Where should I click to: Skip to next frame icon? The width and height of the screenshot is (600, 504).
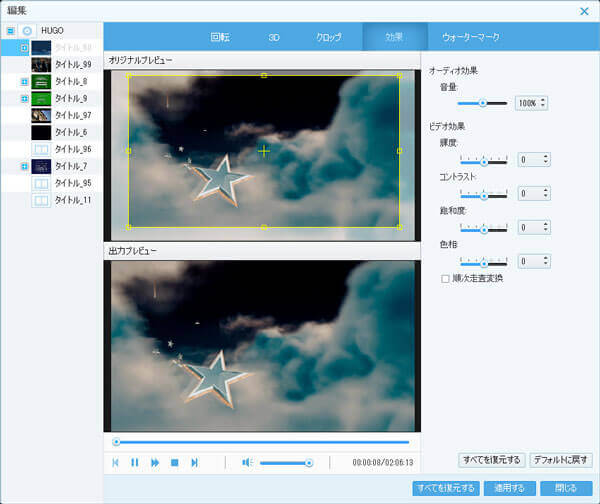pos(195,462)
